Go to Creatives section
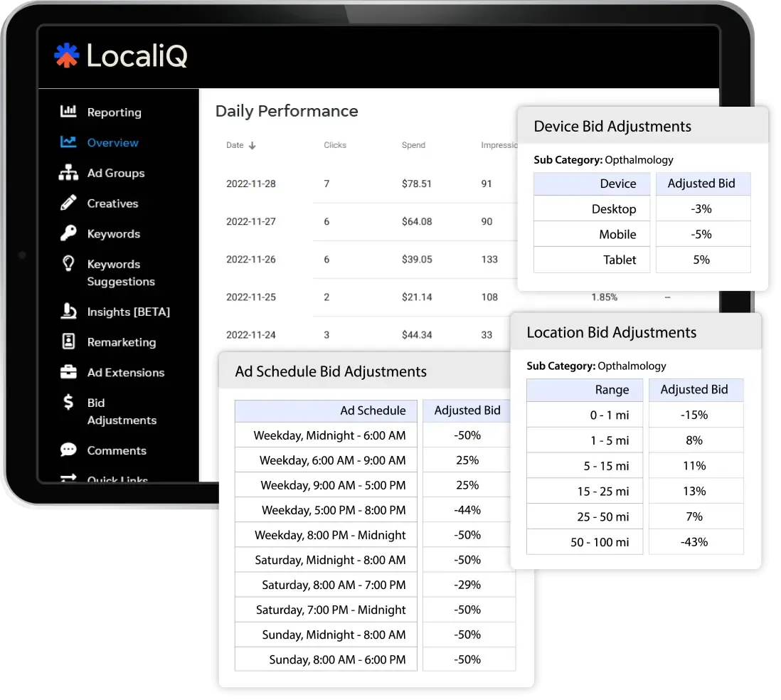 112,203
